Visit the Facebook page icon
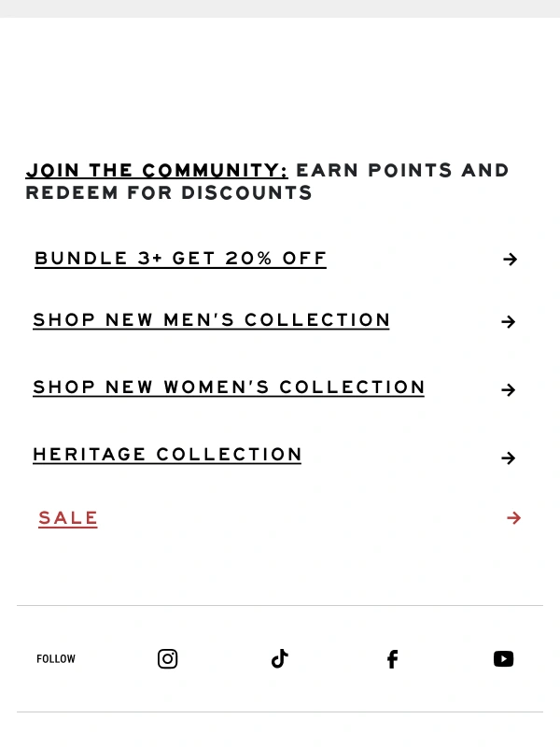The width and height of the screenshot is (560, 747). coord(392,659)
